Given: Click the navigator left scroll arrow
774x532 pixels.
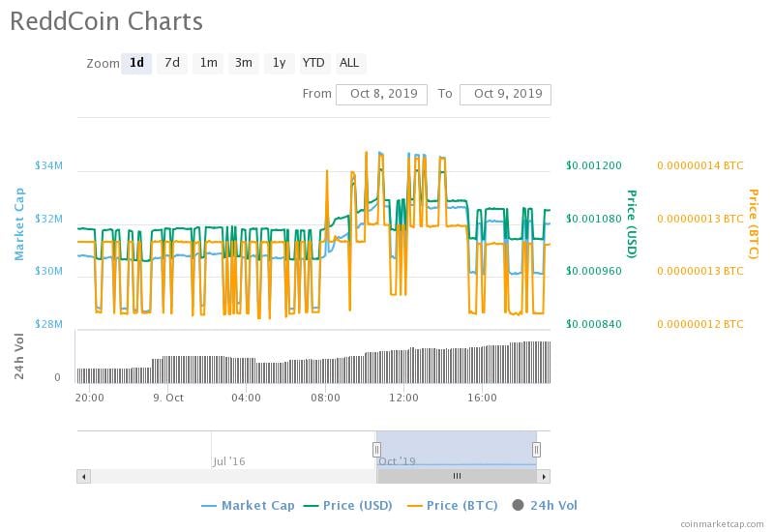Looking at the screenshot, I should coord(84,477).
